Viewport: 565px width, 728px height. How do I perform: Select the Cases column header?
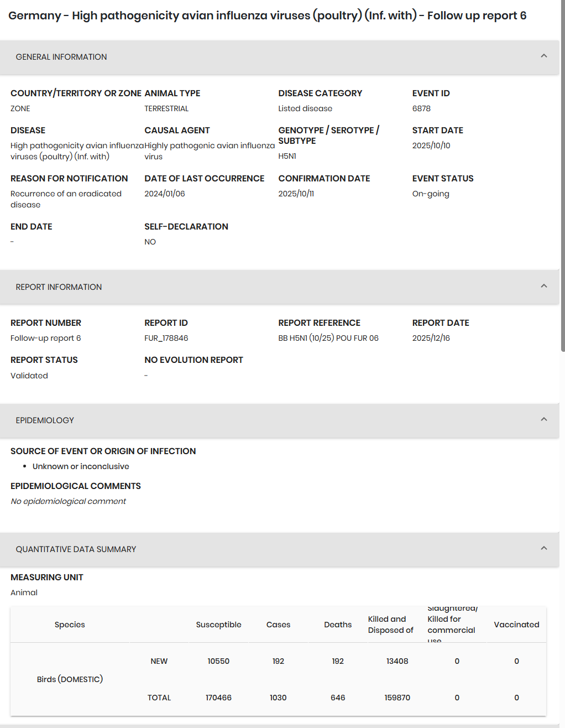pyautogui.click(x=278, y=625)
